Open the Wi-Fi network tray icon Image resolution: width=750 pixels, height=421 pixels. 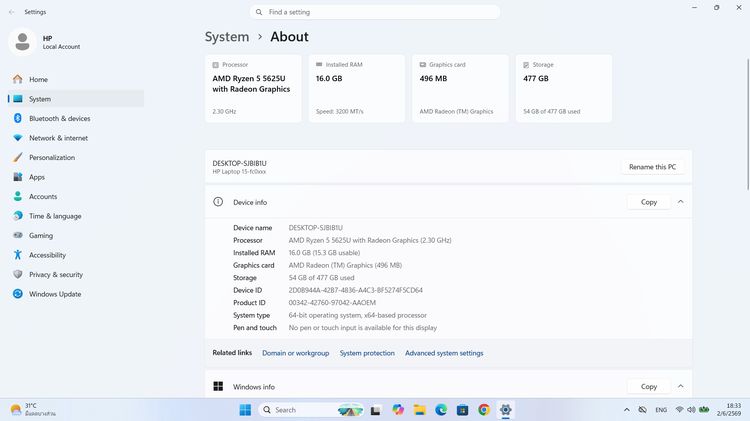coord(679,410)
